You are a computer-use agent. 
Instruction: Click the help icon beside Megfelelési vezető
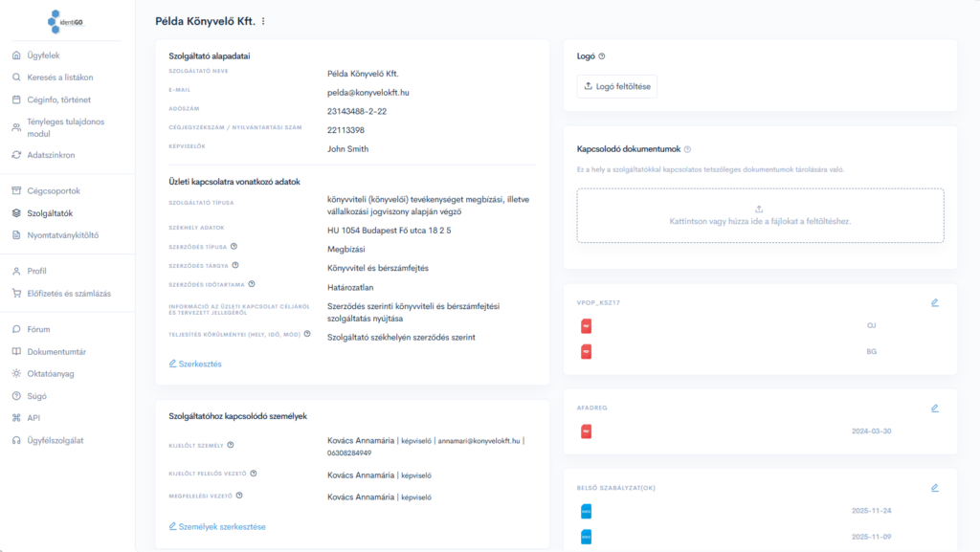click(239, 496)
